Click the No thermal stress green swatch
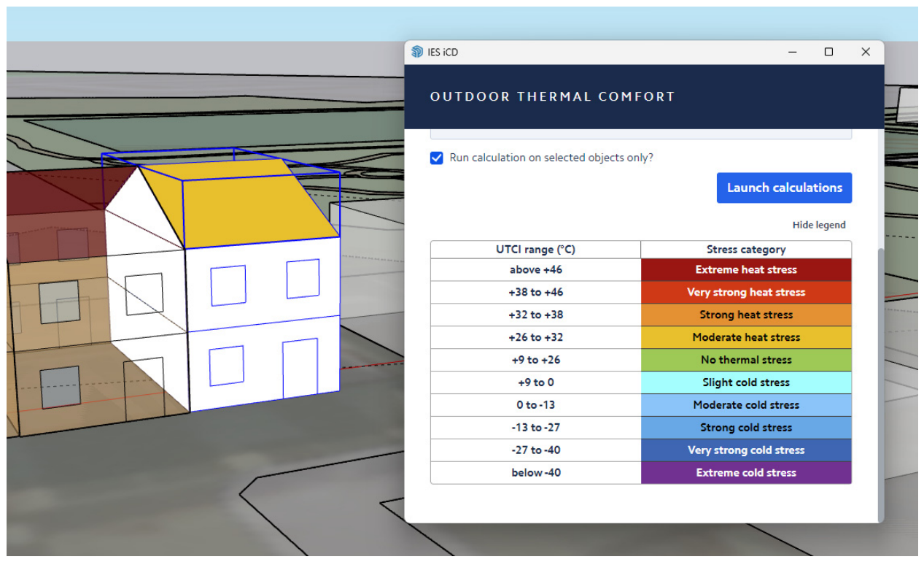This screenshot has width=924, height=562. (x=746, y=360)
